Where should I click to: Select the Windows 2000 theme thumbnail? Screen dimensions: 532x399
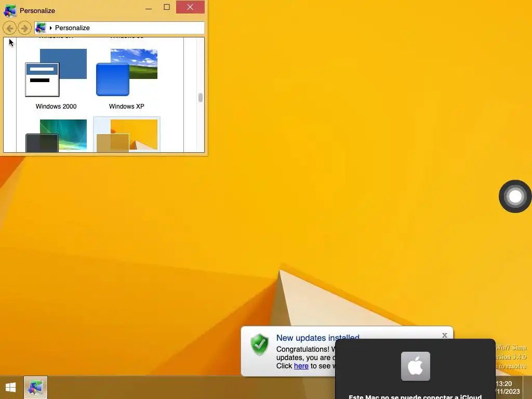coord(56,73)
